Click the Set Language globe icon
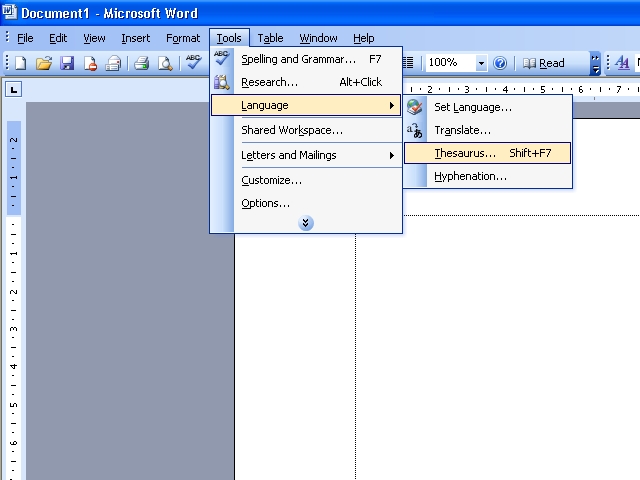This screenshot has width=640, height=480. 415,107
